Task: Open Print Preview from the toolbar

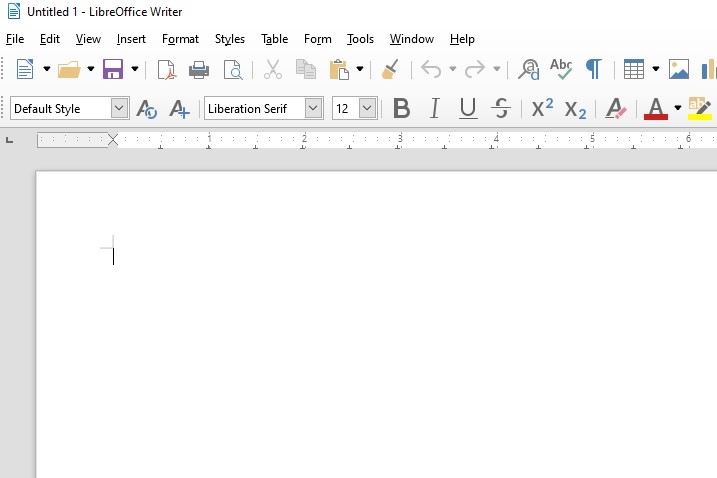Action: [232, 69]
